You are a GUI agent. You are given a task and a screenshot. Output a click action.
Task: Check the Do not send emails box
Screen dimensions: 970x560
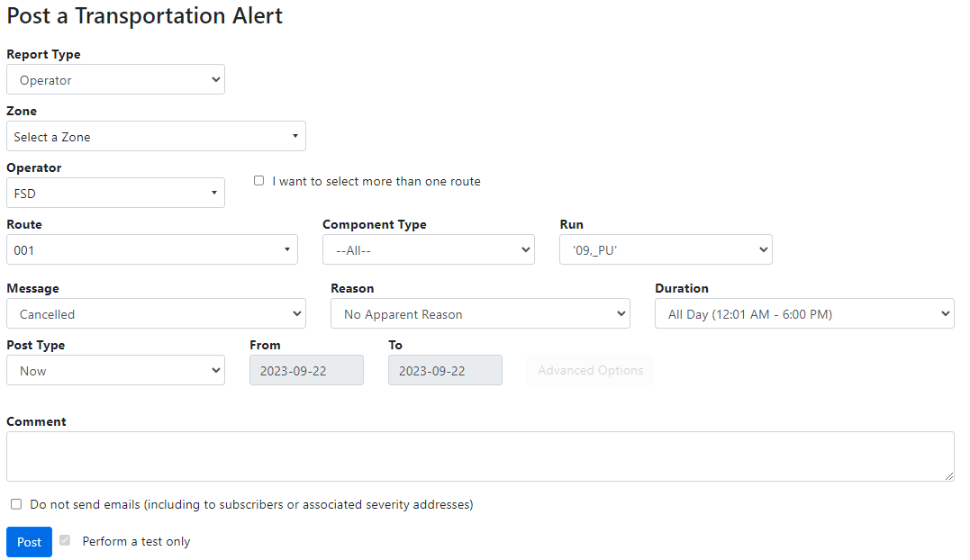click(16, 504)
